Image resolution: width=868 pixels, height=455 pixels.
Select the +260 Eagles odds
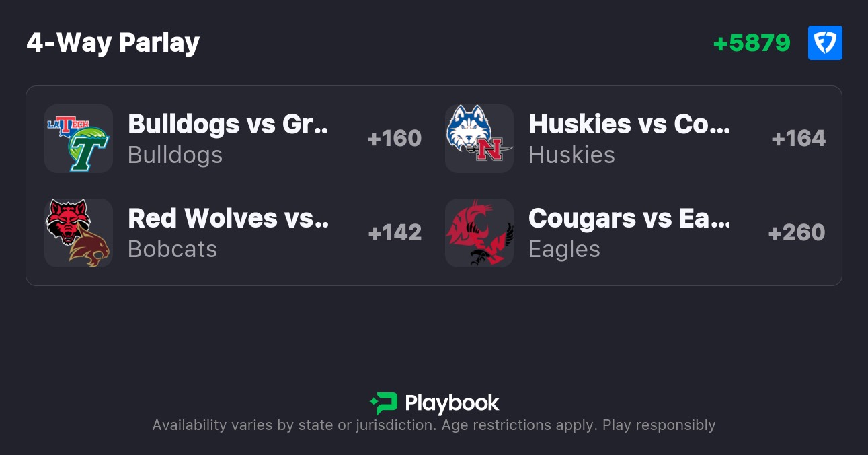point(797,233)
